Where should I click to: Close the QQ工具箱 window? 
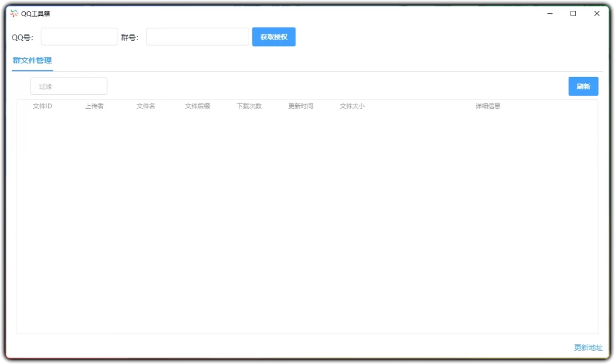596,13
